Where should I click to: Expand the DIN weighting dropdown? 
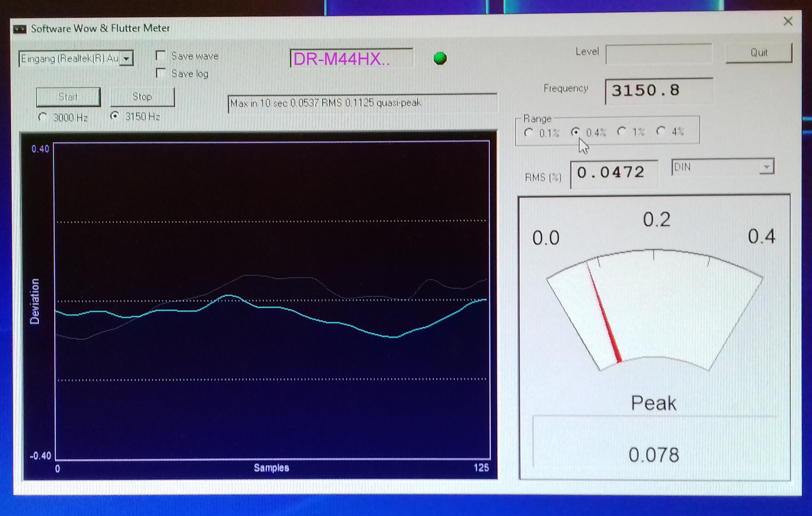coord(766,167)
